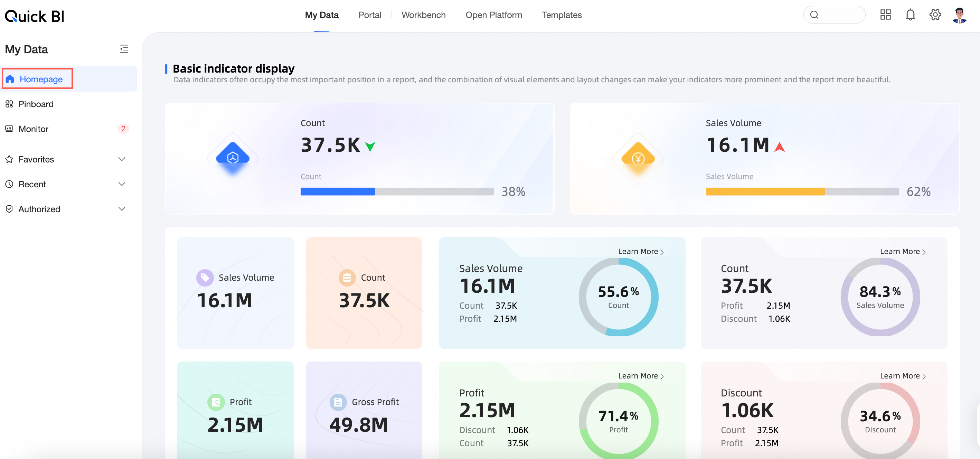Click the blue Count progress bar
Viewport: 980px width, 459px height.
397,191
